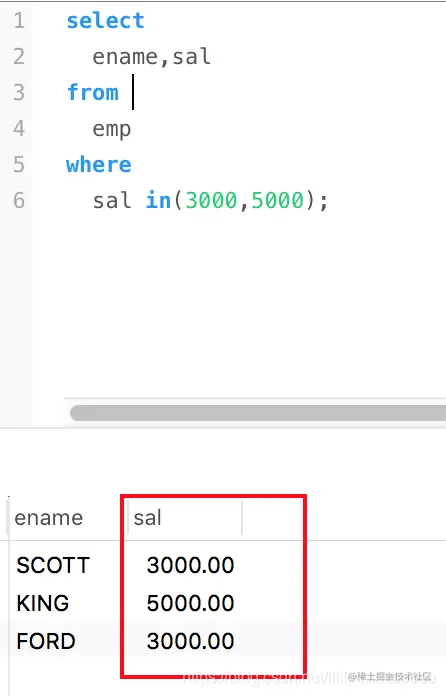Click SCOTT's salary value 3000.00
Image resolution: width=446 pixels, height=696 pixels.
190,565
